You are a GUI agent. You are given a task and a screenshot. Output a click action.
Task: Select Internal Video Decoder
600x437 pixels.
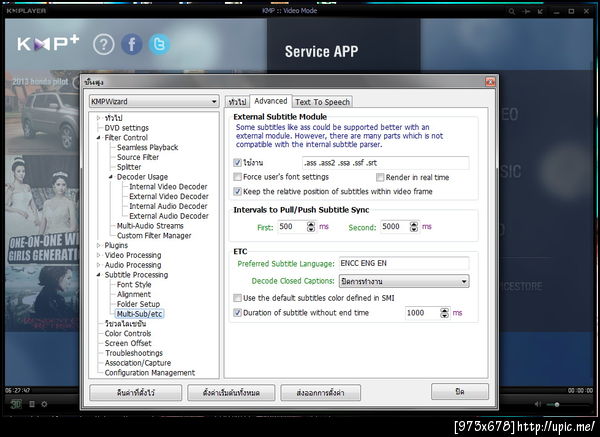[168, 187]
